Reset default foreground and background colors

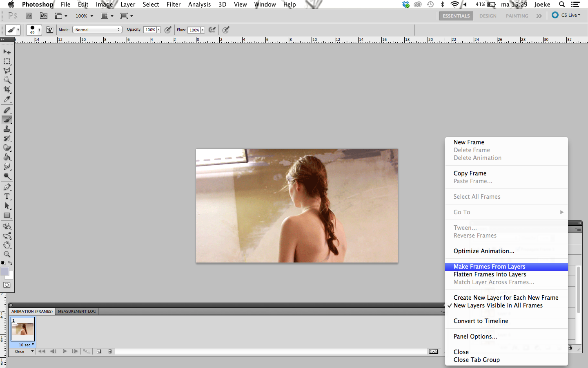coord(3,263)
